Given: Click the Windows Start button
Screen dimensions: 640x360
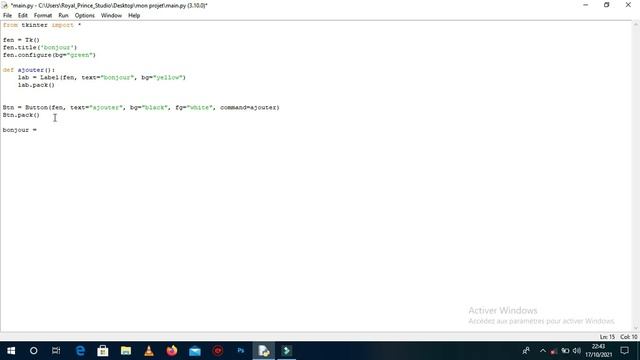Looking at the screenshot, I should (x=11, y=351).
